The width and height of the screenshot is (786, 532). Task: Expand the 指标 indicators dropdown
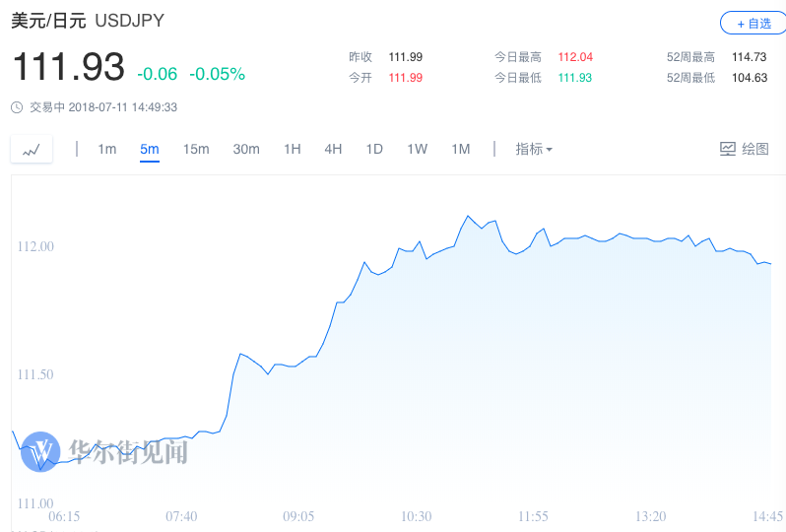534,149
